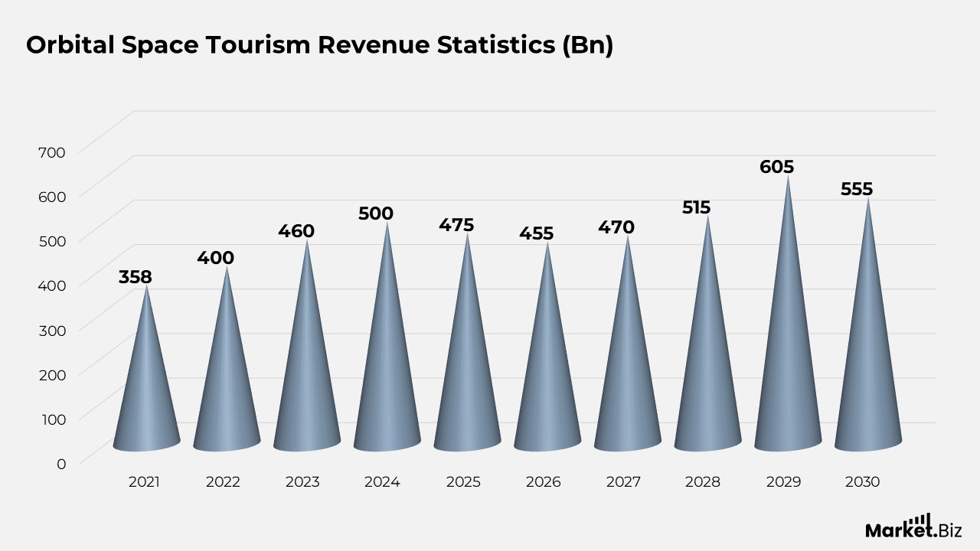Click the data label 460
The height and width of the screenshot is (551, 980).
pos(296,231)
